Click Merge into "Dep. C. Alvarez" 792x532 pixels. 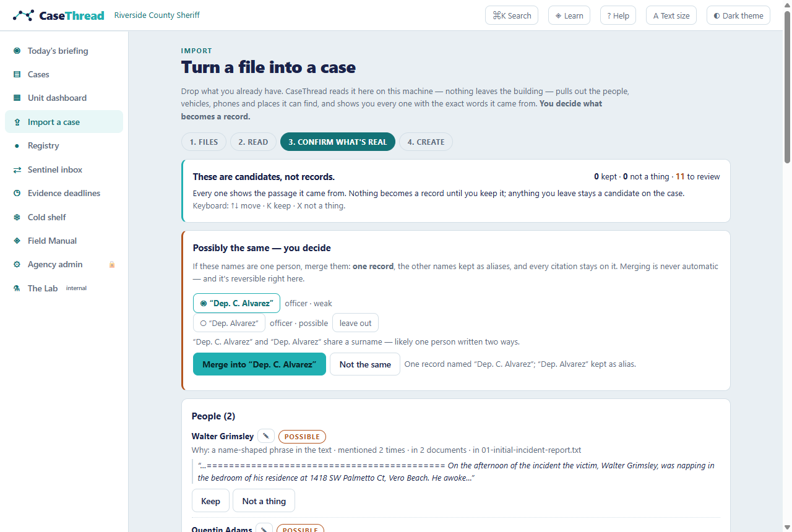pos(259,364)
